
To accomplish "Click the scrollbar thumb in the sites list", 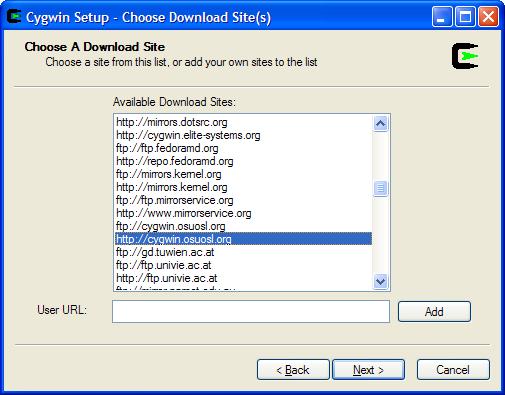I will [x=380, y=189].
